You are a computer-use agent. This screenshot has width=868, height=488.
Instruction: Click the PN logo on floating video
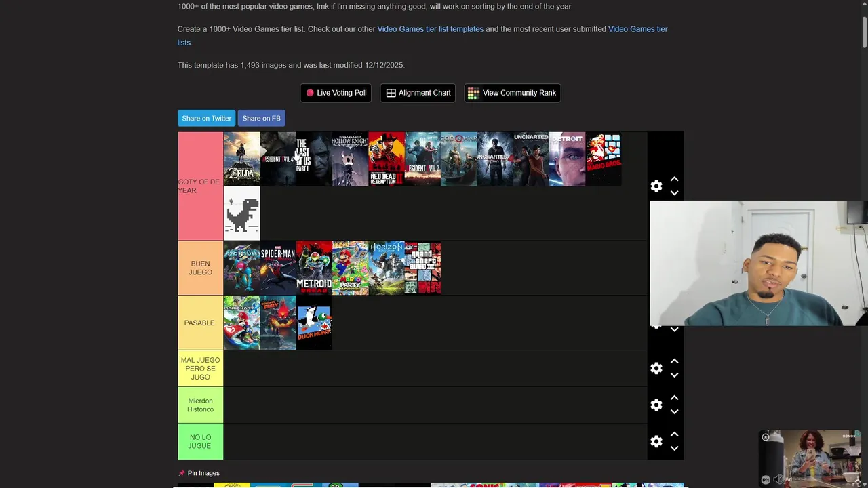click(x=766, y=480)
